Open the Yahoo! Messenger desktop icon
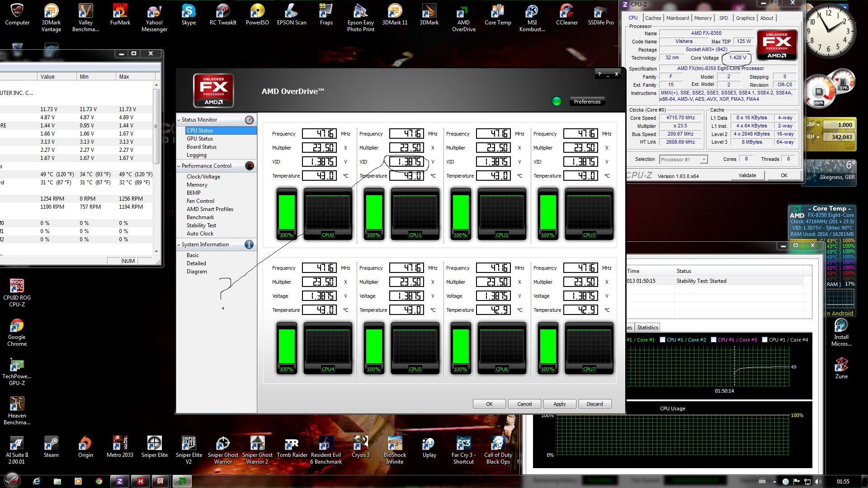868x488 pixels. [x=154, y=17]
